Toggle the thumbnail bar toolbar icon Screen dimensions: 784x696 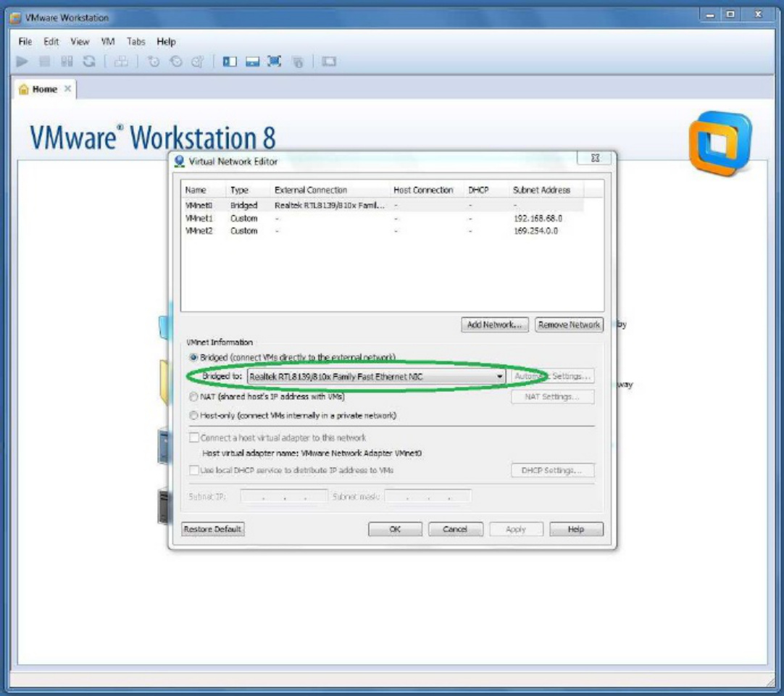point(252,62)
